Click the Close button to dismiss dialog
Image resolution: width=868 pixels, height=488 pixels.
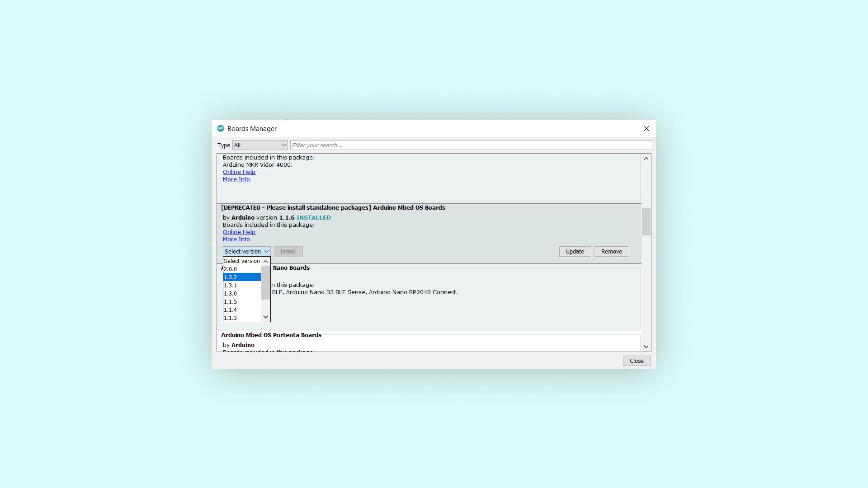[636, 360]
